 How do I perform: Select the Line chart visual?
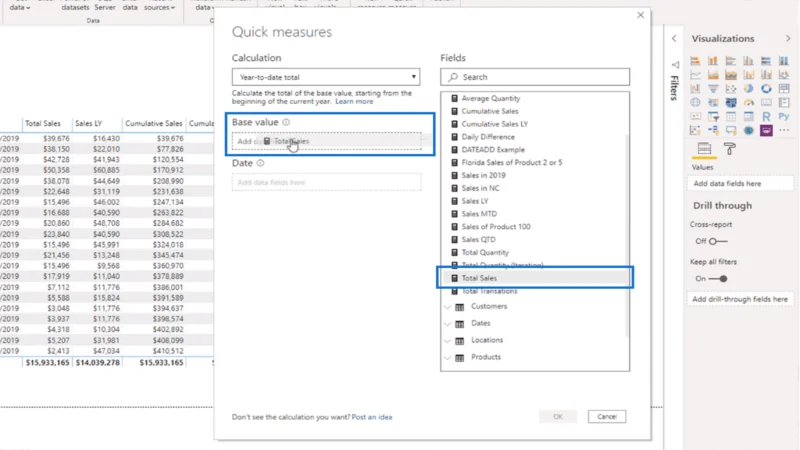coord(695,74)
